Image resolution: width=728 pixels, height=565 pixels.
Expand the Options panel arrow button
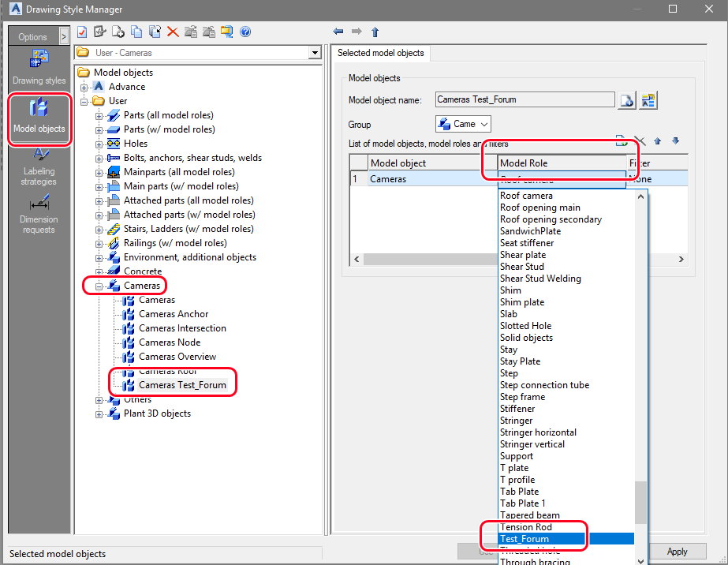click(64, 36)
